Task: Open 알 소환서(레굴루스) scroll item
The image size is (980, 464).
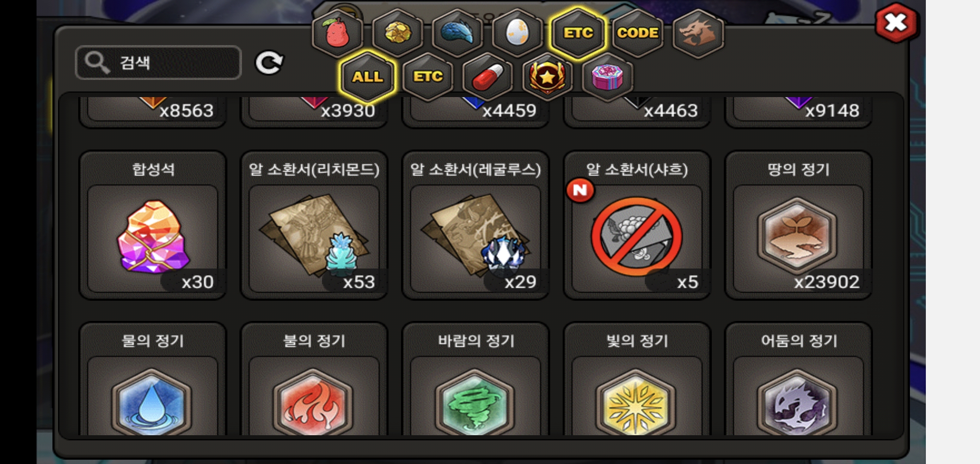Action: click(475, 225)
